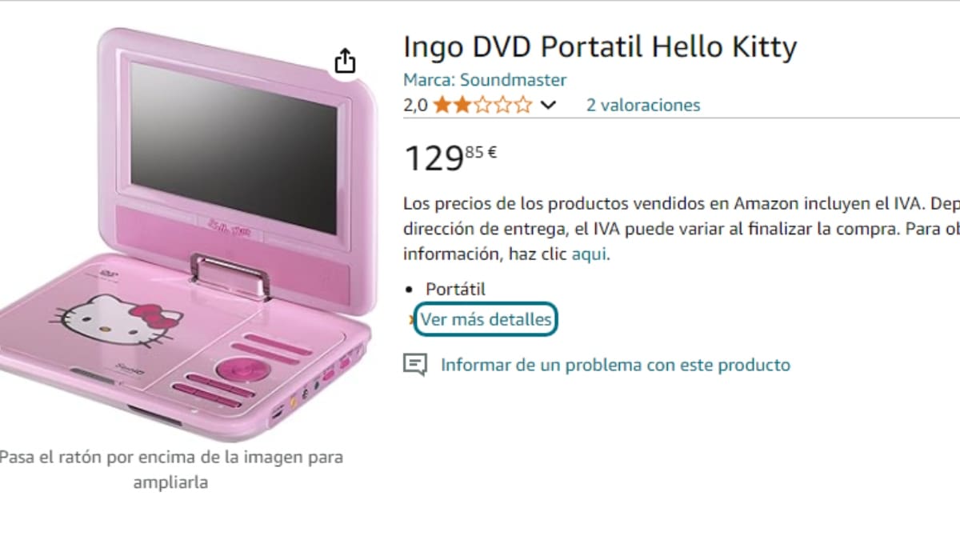Click the small arrow before Ver más detalles

point(412,320)
